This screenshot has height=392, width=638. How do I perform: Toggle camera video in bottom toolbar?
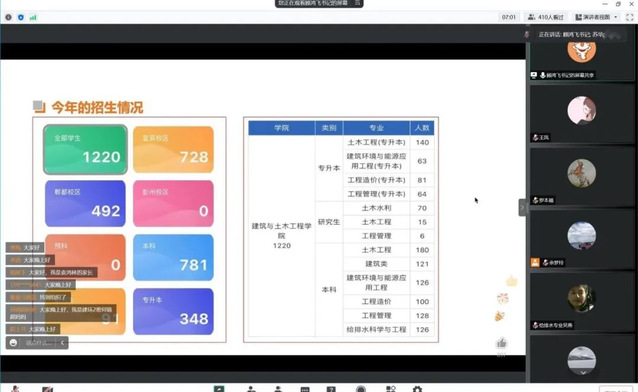[48, 389]
